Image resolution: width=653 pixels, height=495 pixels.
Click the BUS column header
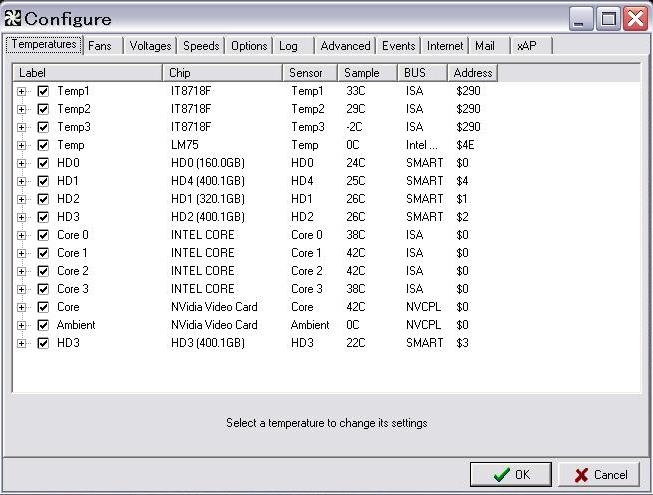(423, 73)
